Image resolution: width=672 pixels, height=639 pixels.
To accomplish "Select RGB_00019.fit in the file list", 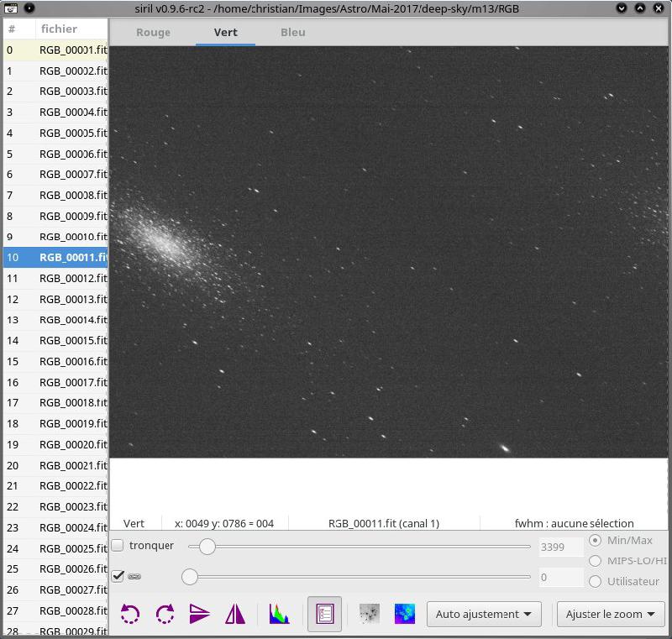I will click(x=55, y=423).
